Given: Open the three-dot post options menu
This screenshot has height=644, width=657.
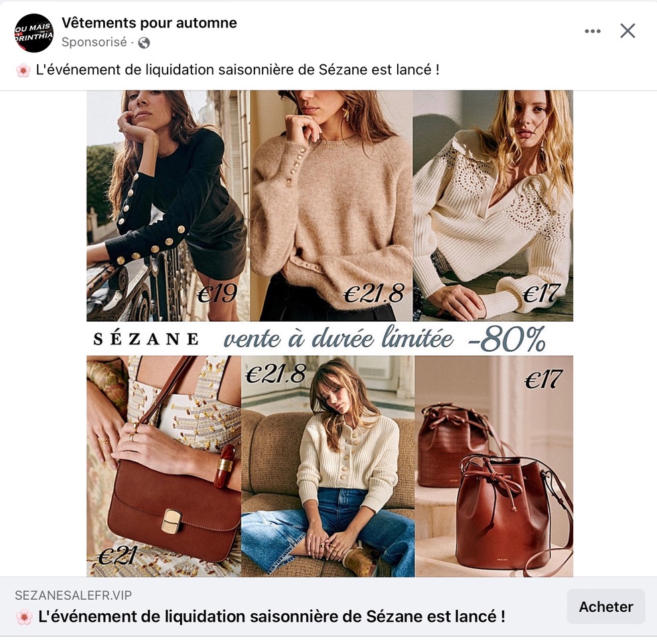Looking at the screenshot, I should click(593, 31).
